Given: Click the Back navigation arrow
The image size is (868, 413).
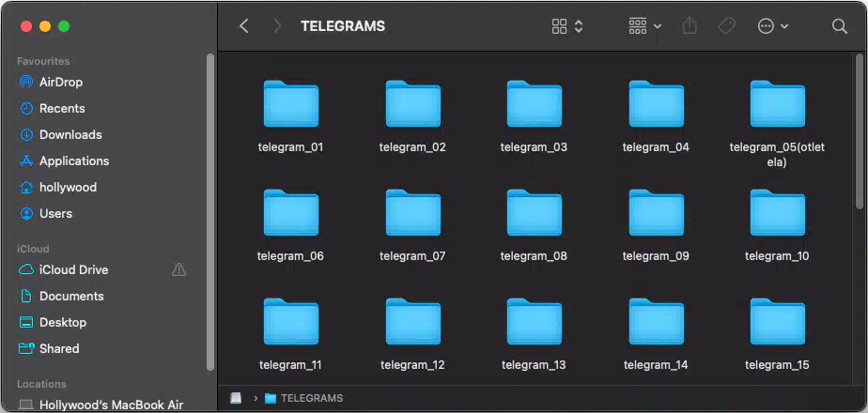Looking at the screenshot, I should point(244,26).
